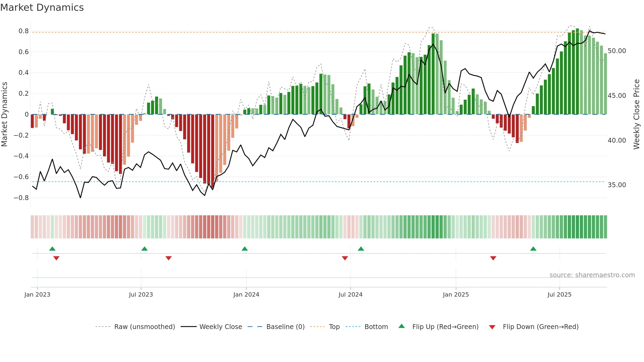Click the Flip Up triangle icon in legend

(x=401, y=326)
